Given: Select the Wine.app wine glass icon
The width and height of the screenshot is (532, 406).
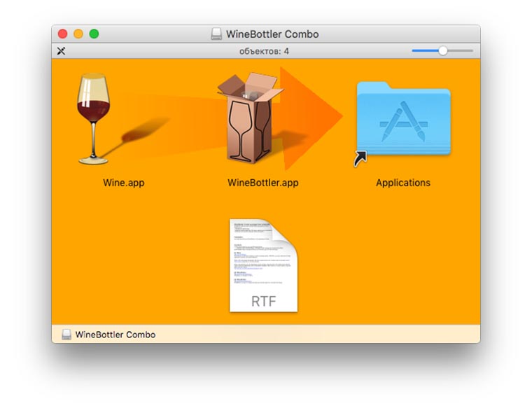Looking at the screenshot, I should (93, 119).
